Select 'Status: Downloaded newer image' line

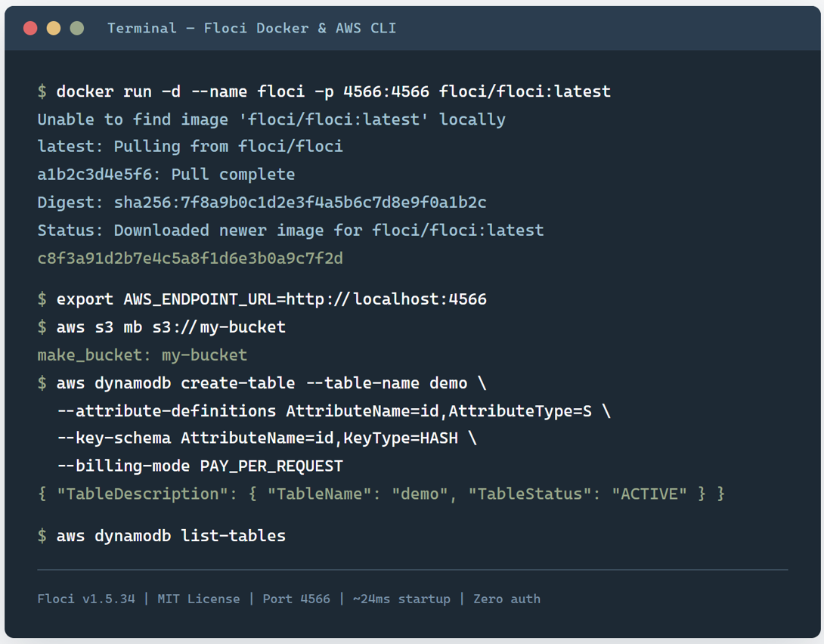point(290,230)
